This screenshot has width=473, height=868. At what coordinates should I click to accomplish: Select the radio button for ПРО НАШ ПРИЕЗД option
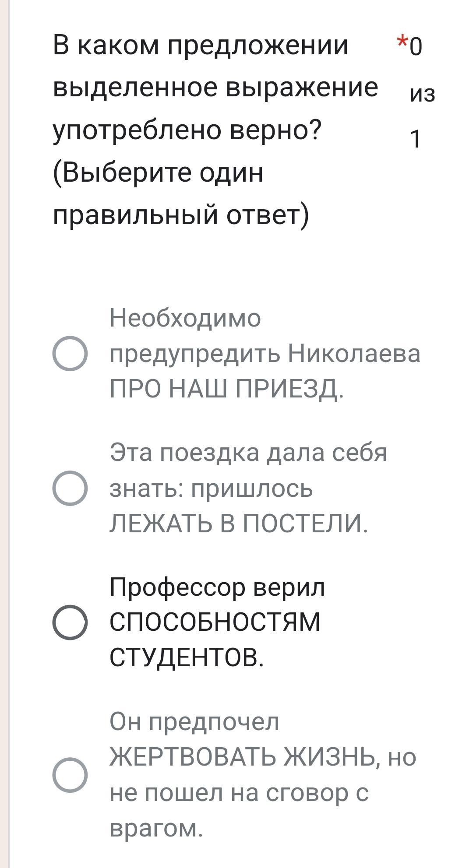(69, 353)
